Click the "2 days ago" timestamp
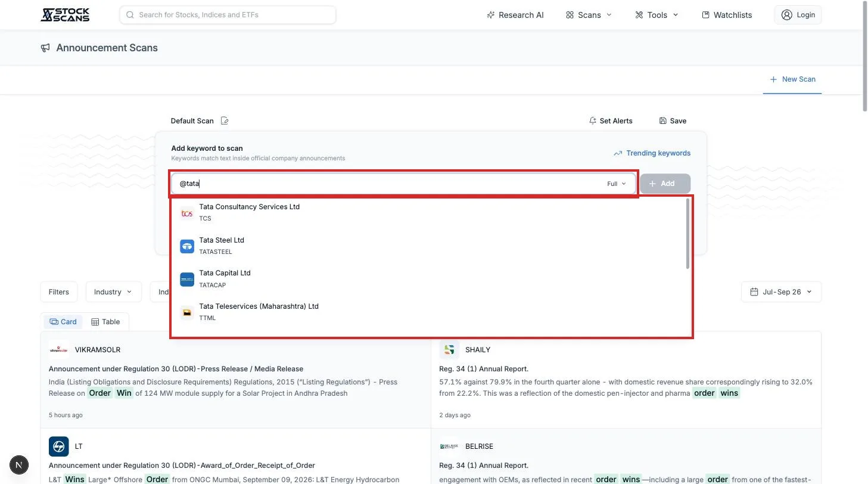 pyautogui.click(x=455, y=415)
